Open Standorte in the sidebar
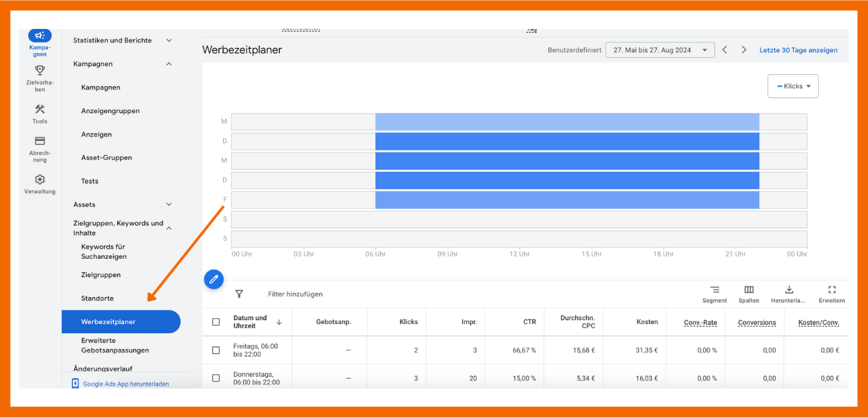 [x=97, y=298]
